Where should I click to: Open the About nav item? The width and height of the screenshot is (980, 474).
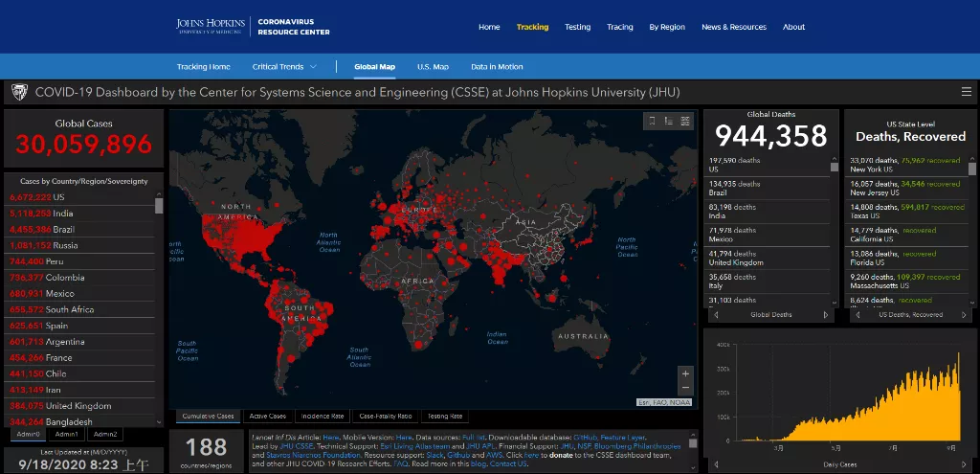coord(793,27)
